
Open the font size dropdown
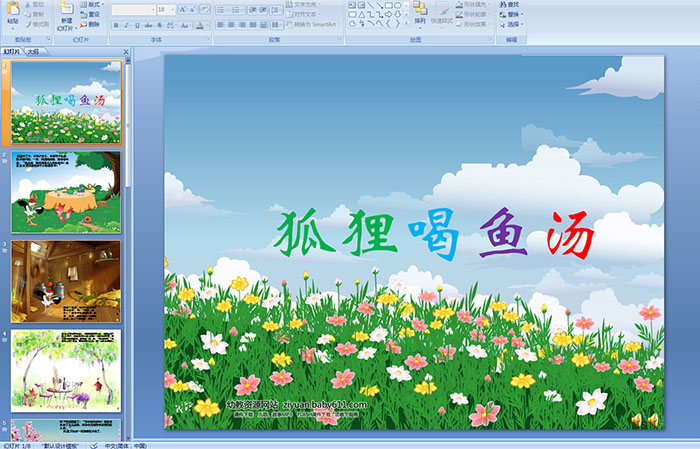173,9
